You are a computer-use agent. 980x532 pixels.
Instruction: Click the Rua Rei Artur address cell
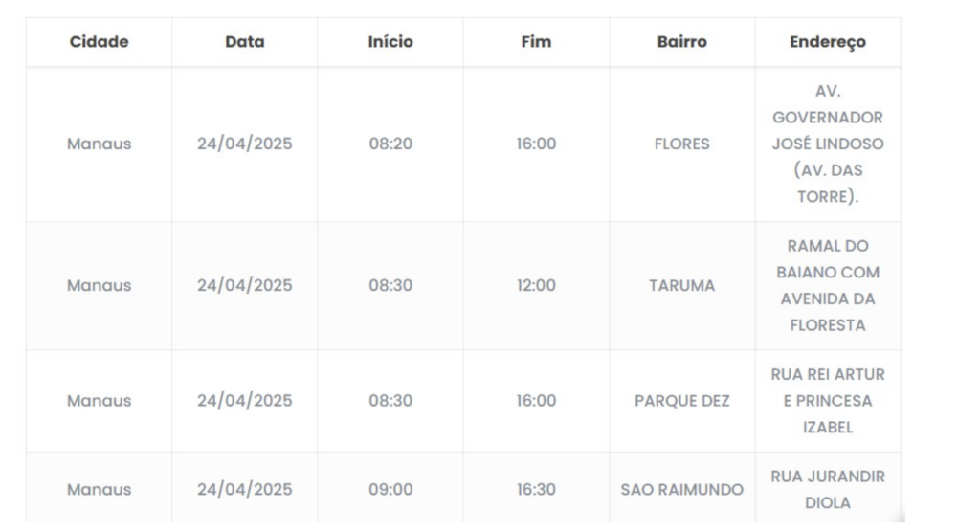(828, 401)
